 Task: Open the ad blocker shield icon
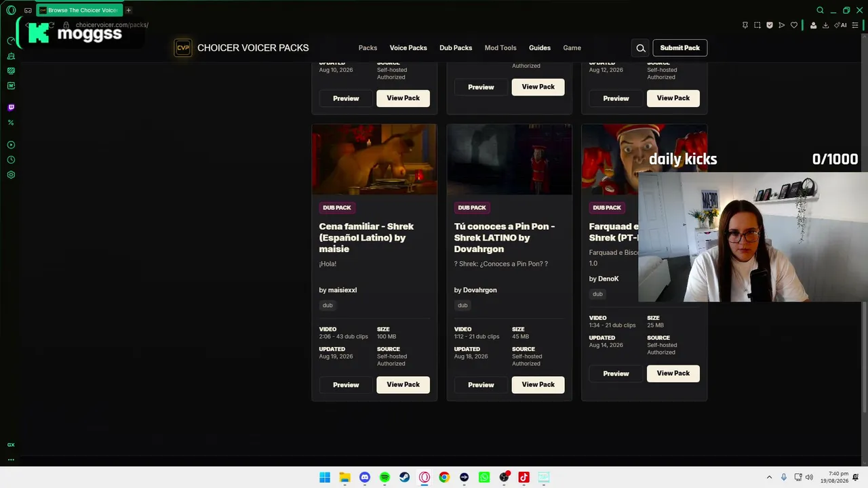coord(770,25)
